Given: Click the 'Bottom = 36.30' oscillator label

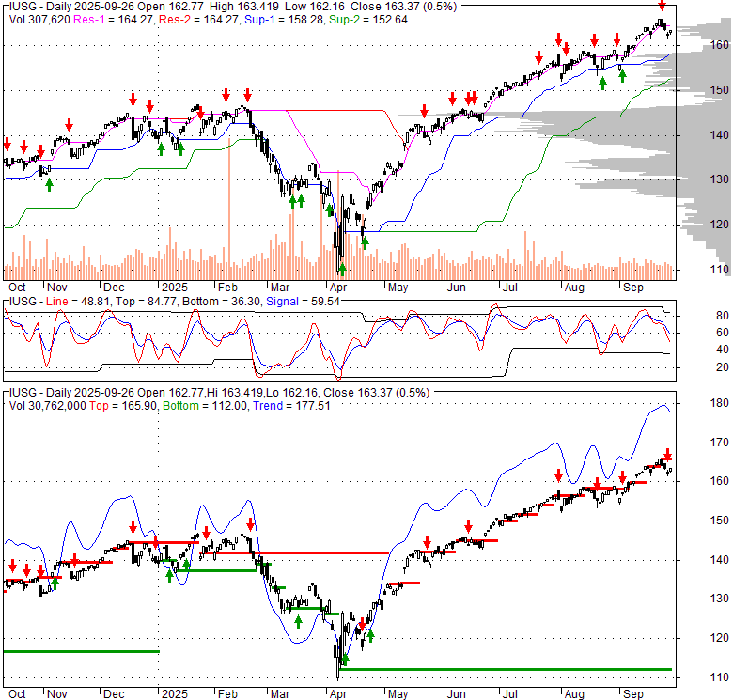Looking at the screenshot, I should coord(221,302).
